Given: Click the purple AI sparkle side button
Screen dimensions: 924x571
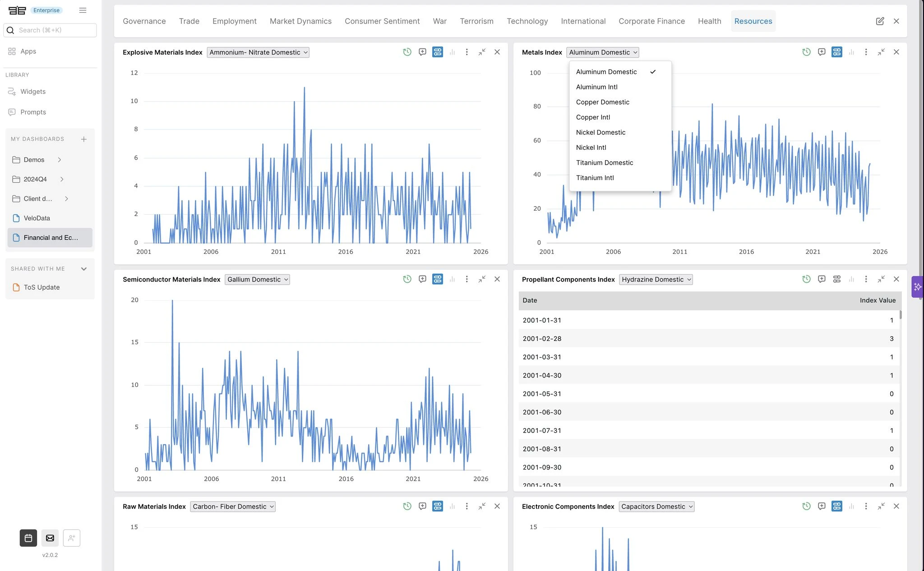Looking at the screenshot, I should (x=917, y=287).
